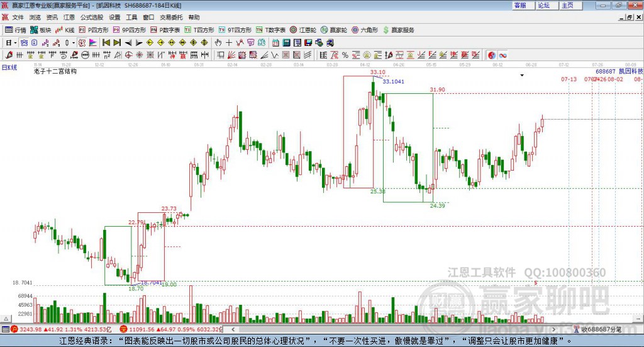Screen dimensions: 644x347
Task: Click the first yellow diamond arrow icon
Action: tap(150, 43)
